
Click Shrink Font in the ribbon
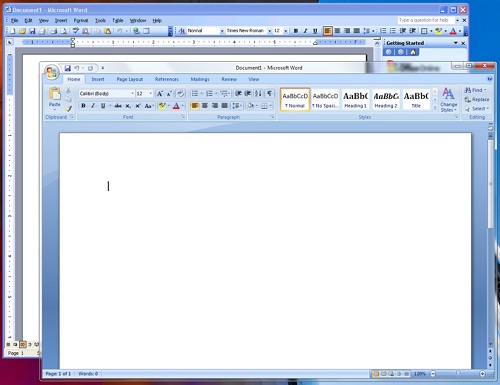click(169, 94)
